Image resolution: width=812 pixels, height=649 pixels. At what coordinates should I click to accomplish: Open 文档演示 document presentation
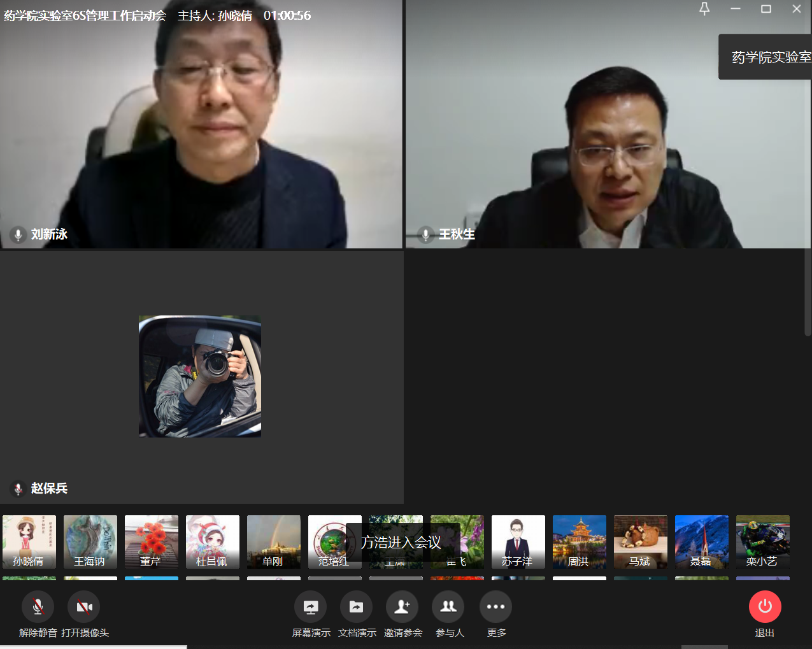pyautogui.click(x=357, y=607)
